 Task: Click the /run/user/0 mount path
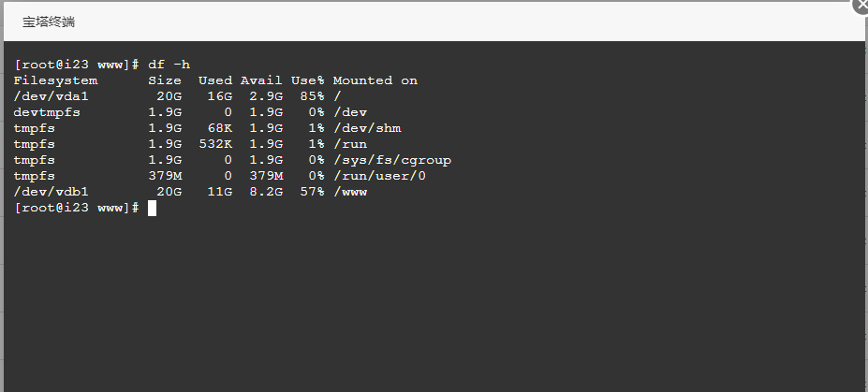tap(380, 176)
